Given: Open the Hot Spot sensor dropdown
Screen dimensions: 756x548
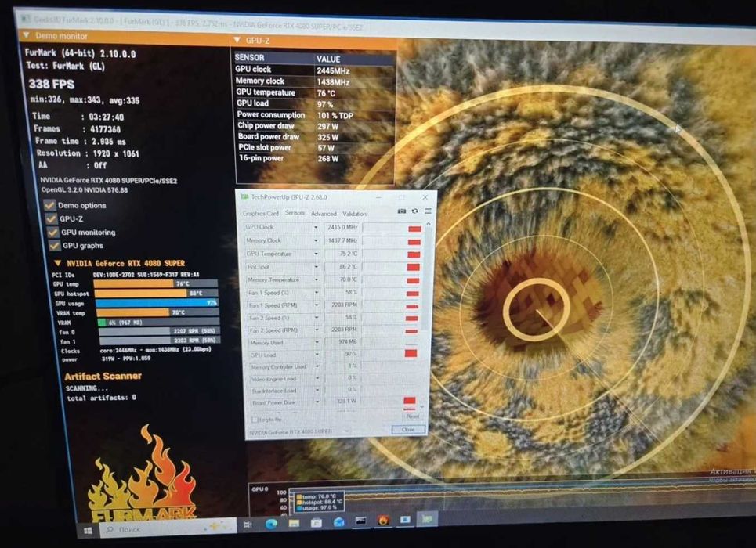Looking at the screenshot, I should point(317,266).
